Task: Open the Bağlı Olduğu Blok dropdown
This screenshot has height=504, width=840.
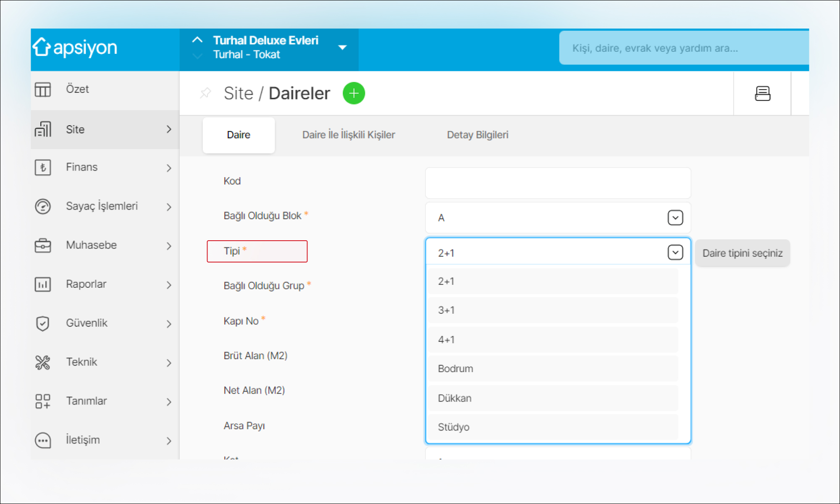Action: 675,218
